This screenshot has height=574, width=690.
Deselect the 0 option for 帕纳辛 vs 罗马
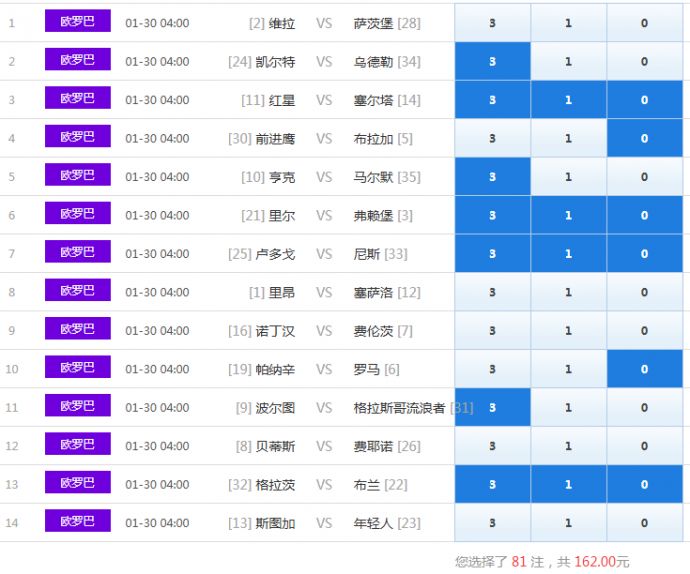click(x=645, y=369)
